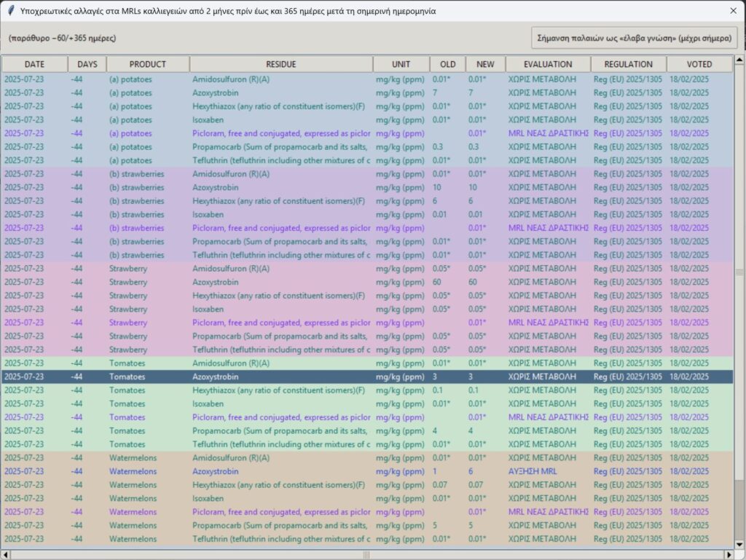Click the horizontal scrollbar left arrow
Viewport: 746px width, 560px height.
6,555
